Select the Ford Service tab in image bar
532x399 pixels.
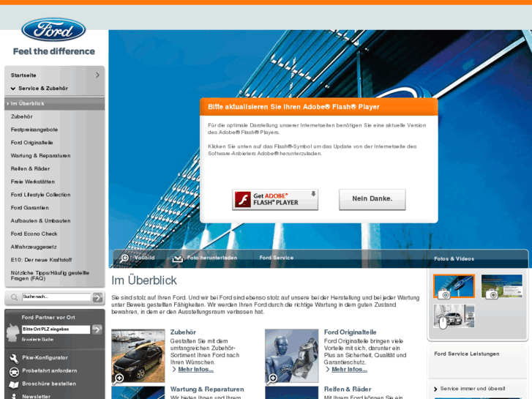(277, 258)
